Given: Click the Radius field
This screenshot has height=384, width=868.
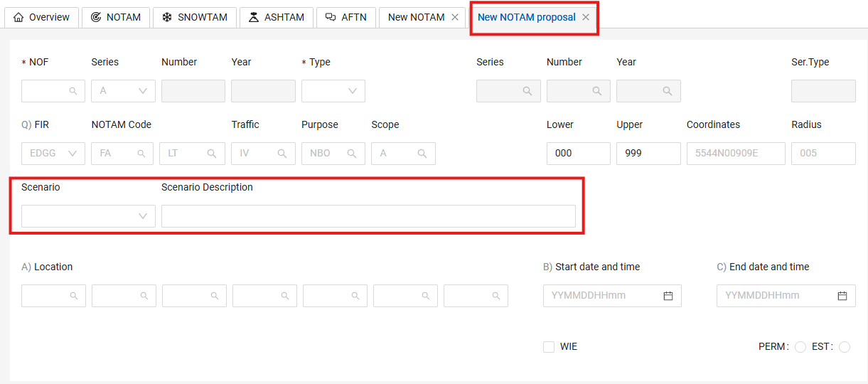Looking at the screenshot, I should (x=823, y=154).
